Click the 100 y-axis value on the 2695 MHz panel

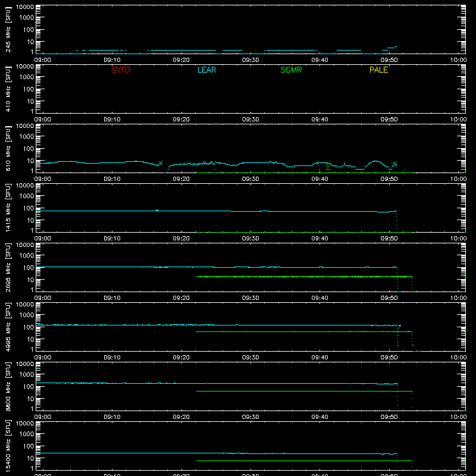point(29,267)
